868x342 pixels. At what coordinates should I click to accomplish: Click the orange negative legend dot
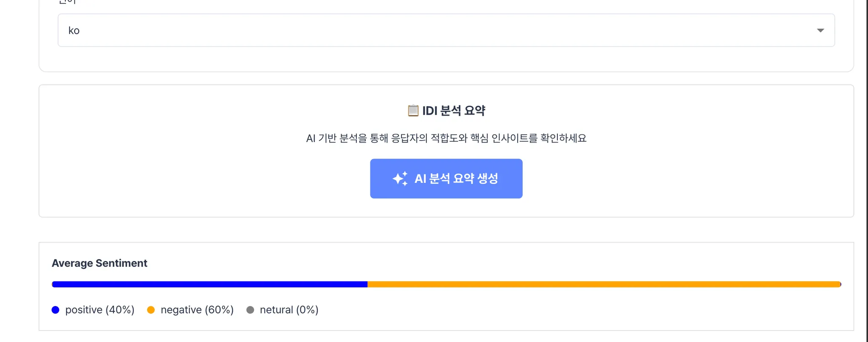pos(151,310)
